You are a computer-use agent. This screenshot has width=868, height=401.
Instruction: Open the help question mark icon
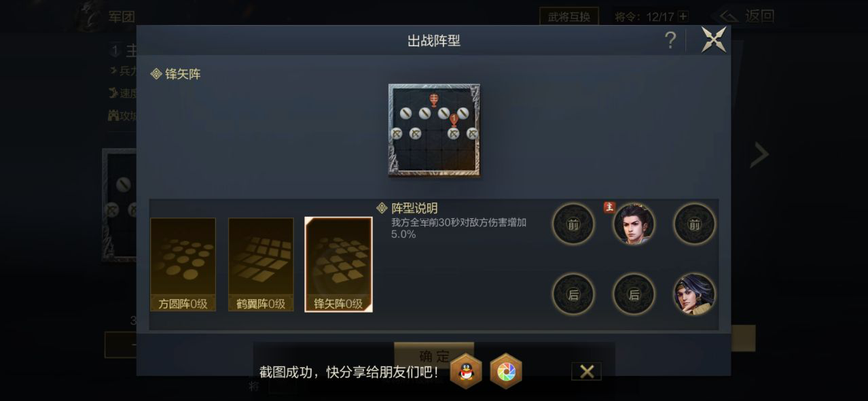click(x=670, y=41)
